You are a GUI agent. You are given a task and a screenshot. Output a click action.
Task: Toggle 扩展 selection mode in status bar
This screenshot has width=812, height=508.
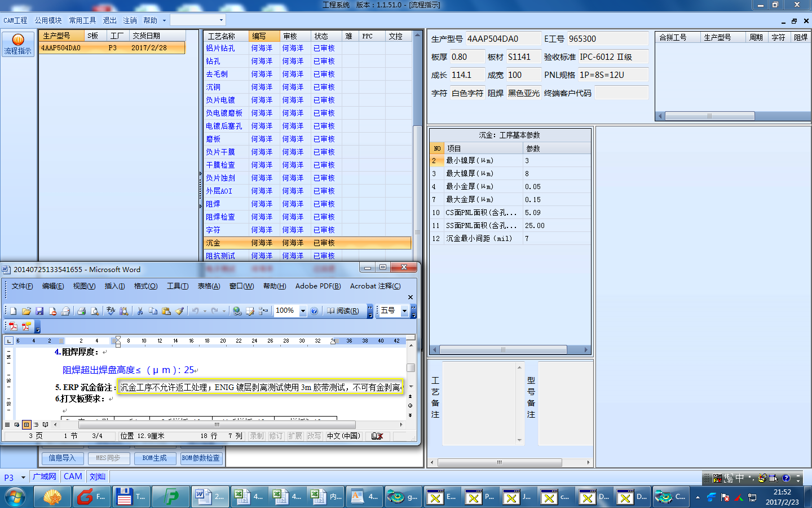pyautogui.click(x=295, y=436)
